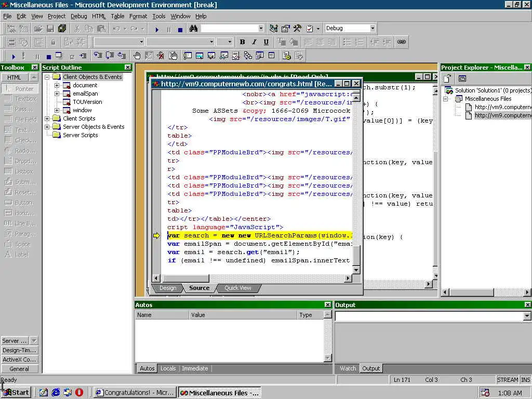Click the Windows Start button

coord(16,393)
